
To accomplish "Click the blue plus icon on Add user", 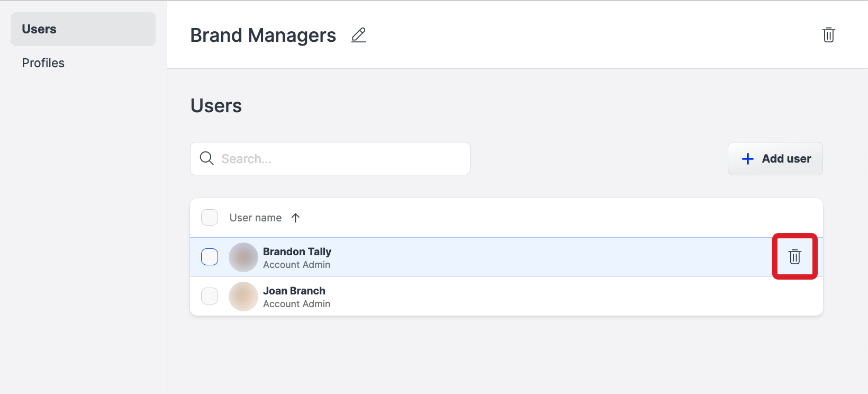I will [747, 159].
